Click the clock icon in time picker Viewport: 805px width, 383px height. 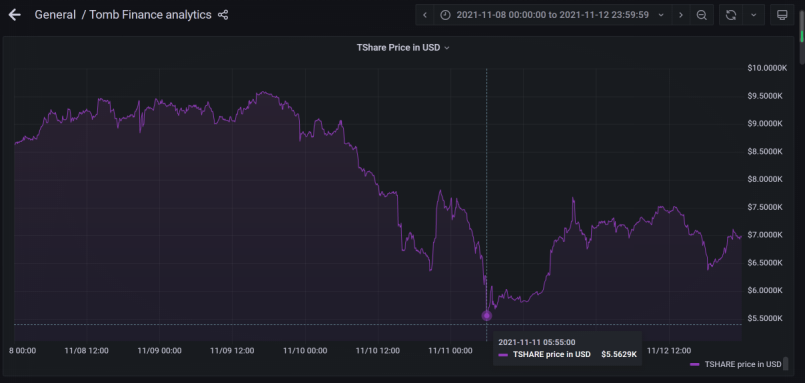pyautogui.click(x=446, y=15)
